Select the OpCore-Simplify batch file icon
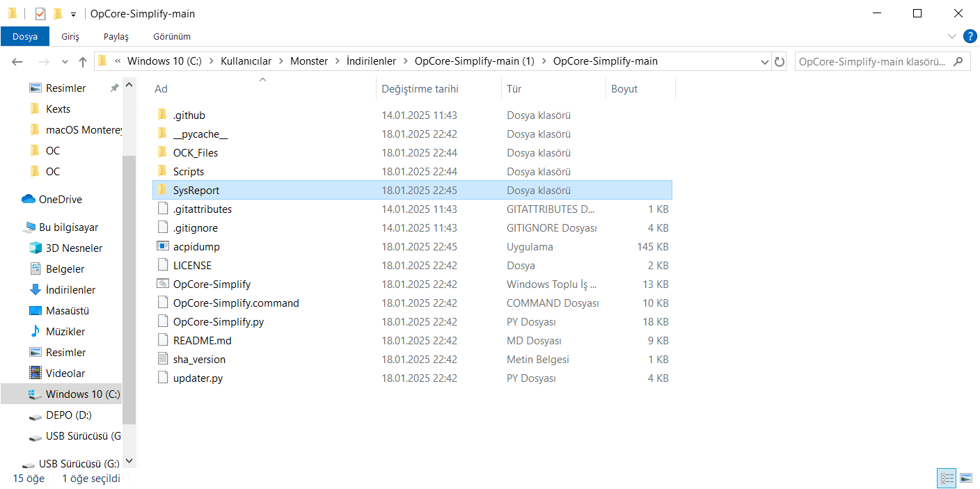Screen dimensions: 980x489 click(162, 284)
